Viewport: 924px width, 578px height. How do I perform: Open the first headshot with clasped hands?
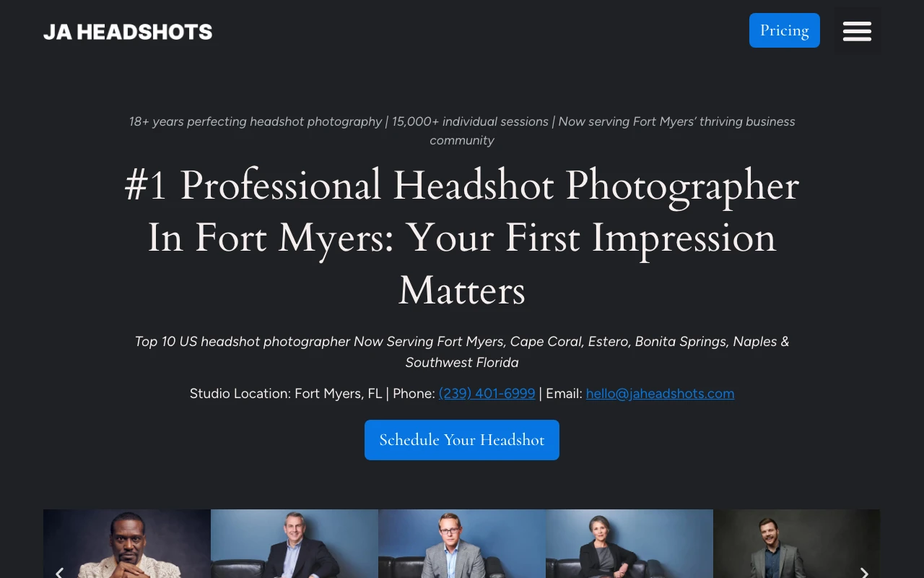pos(127,545)
